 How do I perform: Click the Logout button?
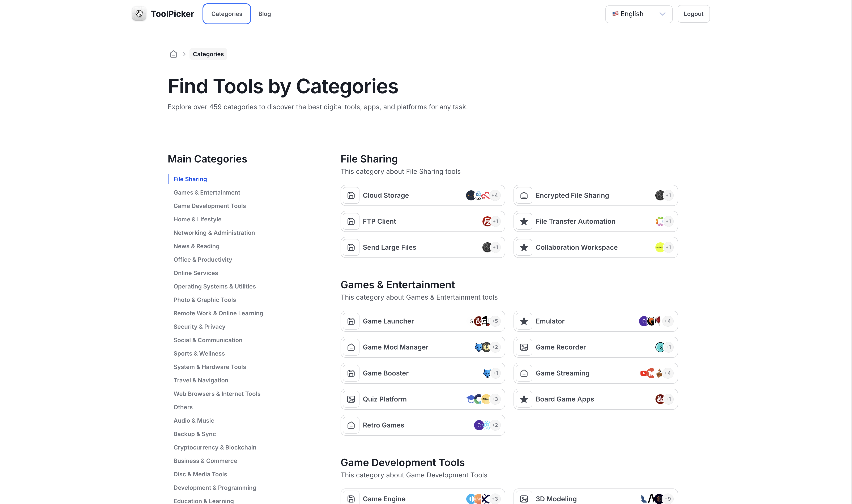pos(693,14)
